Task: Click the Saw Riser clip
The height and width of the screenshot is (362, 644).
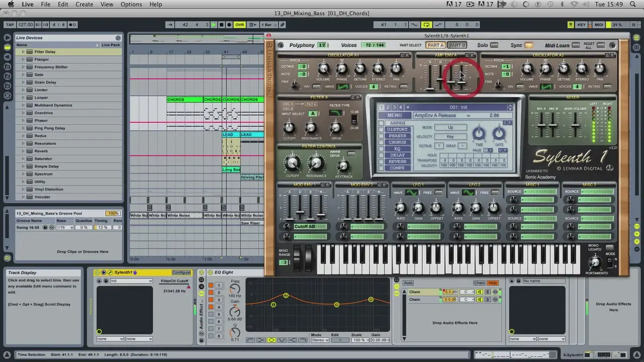Action: pyautogui.click(x=252, y=223)
